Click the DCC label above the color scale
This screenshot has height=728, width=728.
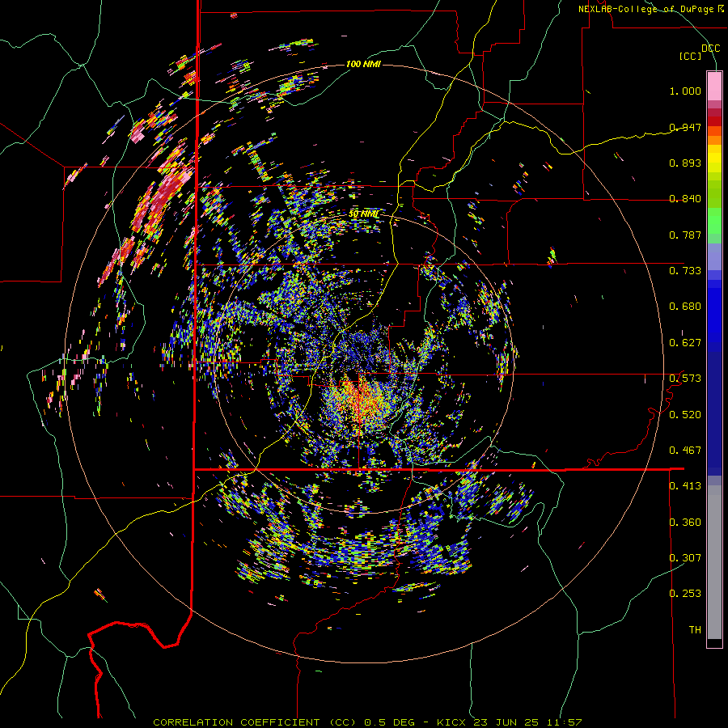(710, 49)
